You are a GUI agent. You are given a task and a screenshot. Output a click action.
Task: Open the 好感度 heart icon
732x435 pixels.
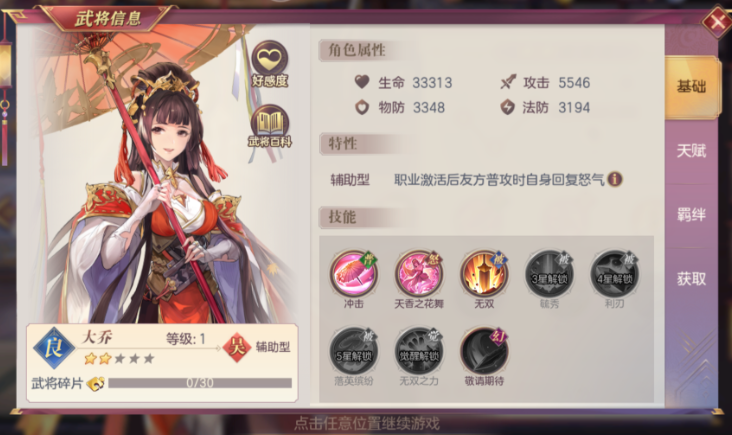click(x=270, y=63)
